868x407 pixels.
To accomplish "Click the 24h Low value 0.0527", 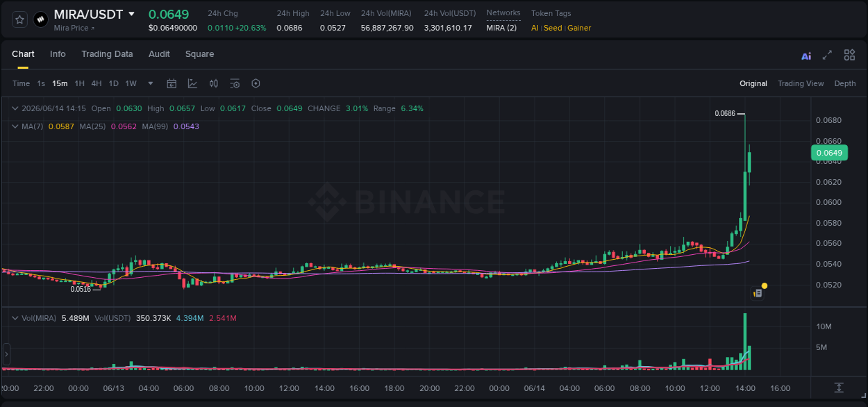I will (x=333, y=28).
